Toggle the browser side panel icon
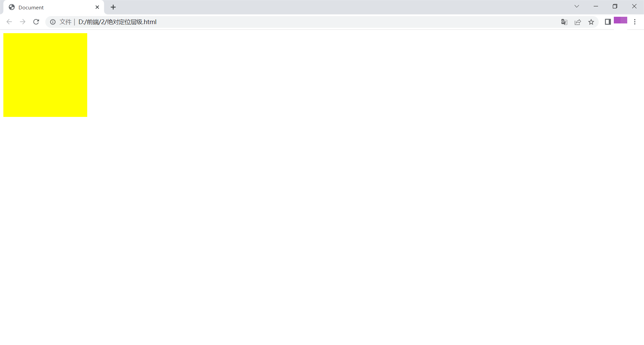 (608, 22)
